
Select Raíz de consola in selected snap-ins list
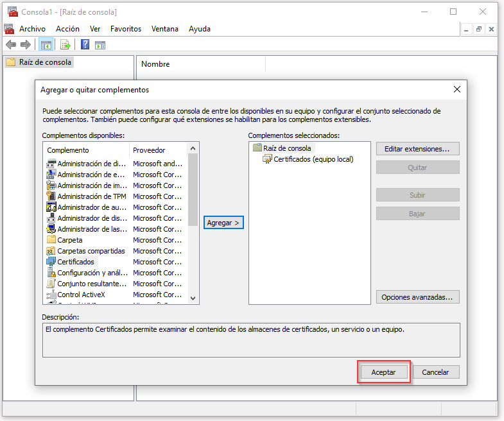(x=286, y=148)
